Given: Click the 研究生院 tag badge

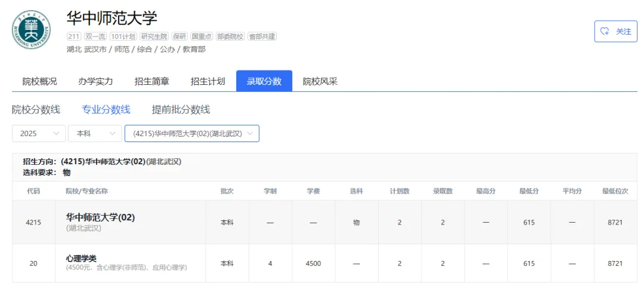Looking at the screenshot, I should point(154,36).
